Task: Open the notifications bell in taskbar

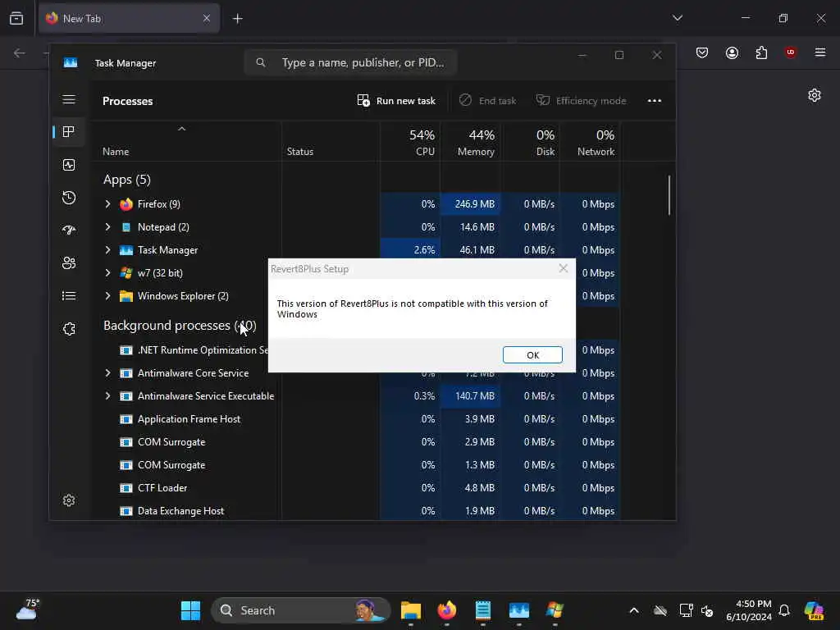Action: click(x=783, y=610)
